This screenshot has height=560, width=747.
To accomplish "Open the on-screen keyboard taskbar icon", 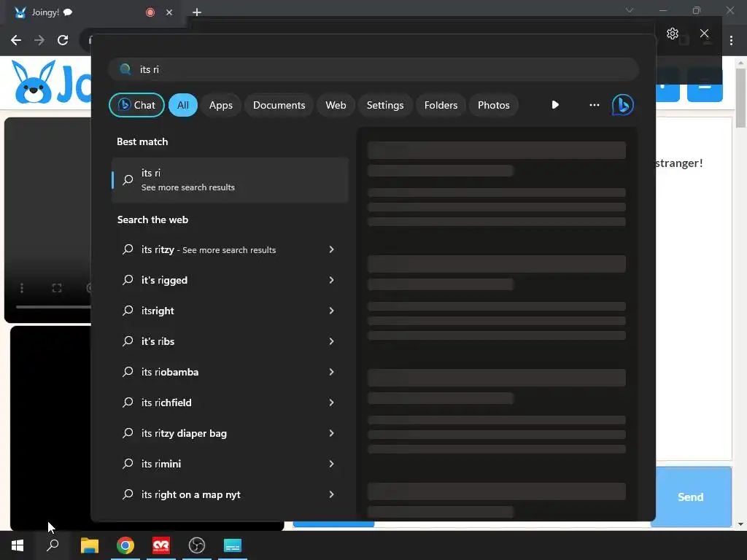I will tap(233, 545).
